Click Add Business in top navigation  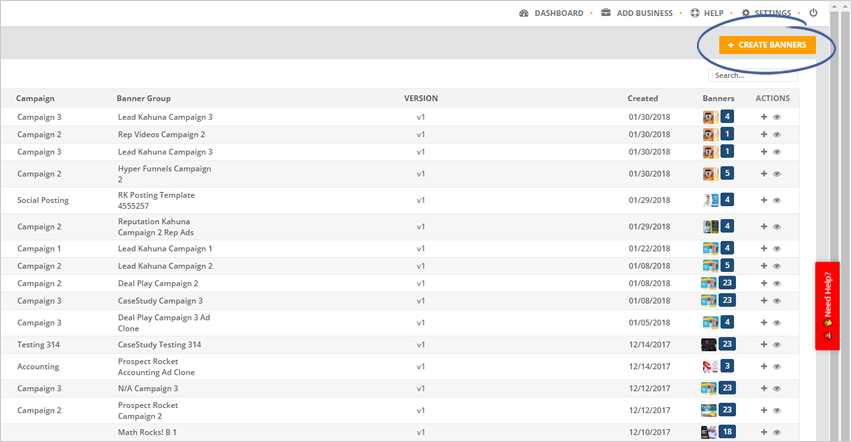point(637,13)
